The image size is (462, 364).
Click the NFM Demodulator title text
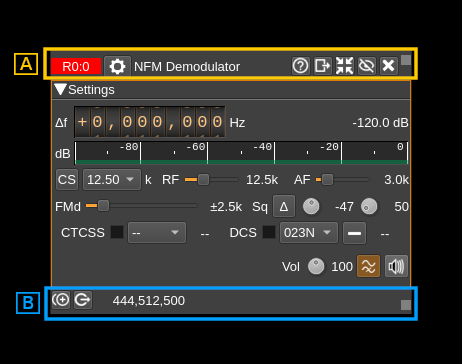(187, 67)
